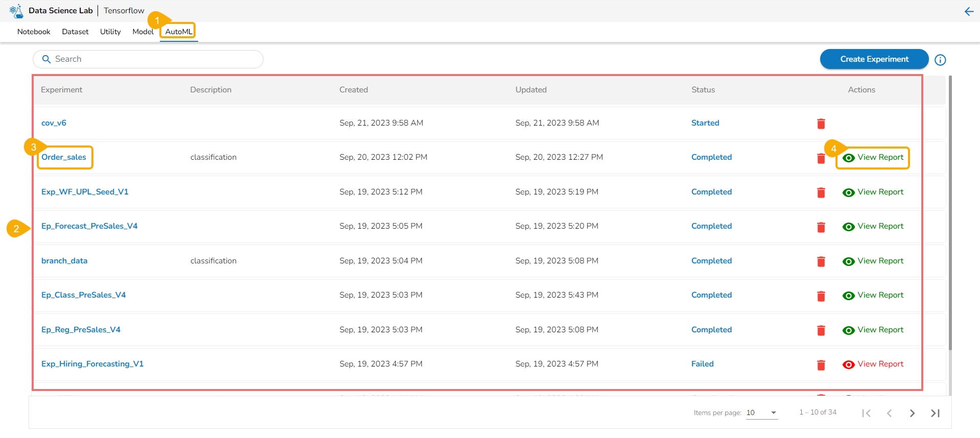Image resolution: width=980 pixels, height=438 pixels.
Task: Remove Exp_Hiring_Forecasting_V1 using its trash icon
Action: click(x=821, y=364)
